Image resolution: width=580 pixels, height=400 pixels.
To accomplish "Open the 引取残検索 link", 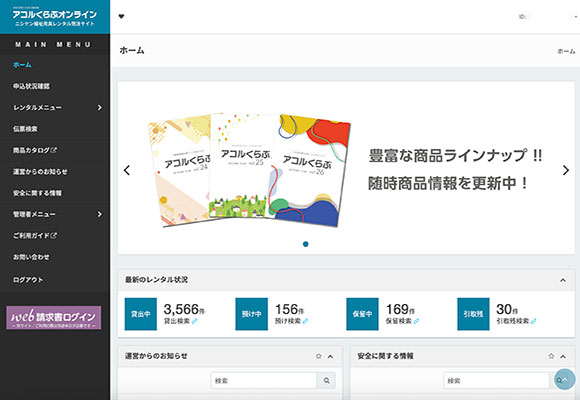I will coord(516,321).
